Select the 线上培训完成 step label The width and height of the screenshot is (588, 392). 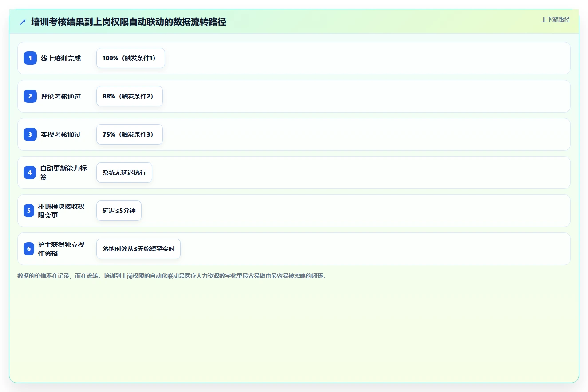pyautogui.click(x=61, y=58)
